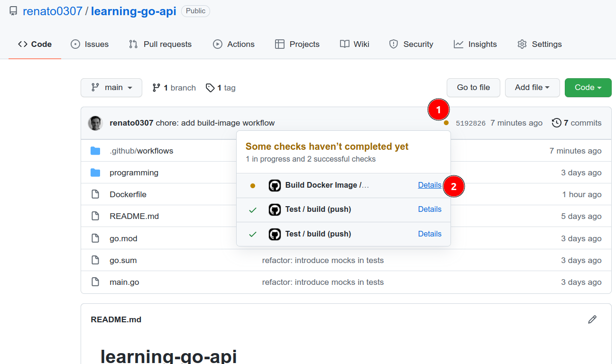Image resolution: width=616 pixels, height=364 pixels.
Task: Open the .github/workflows folder
Action: tap(141, 151)
